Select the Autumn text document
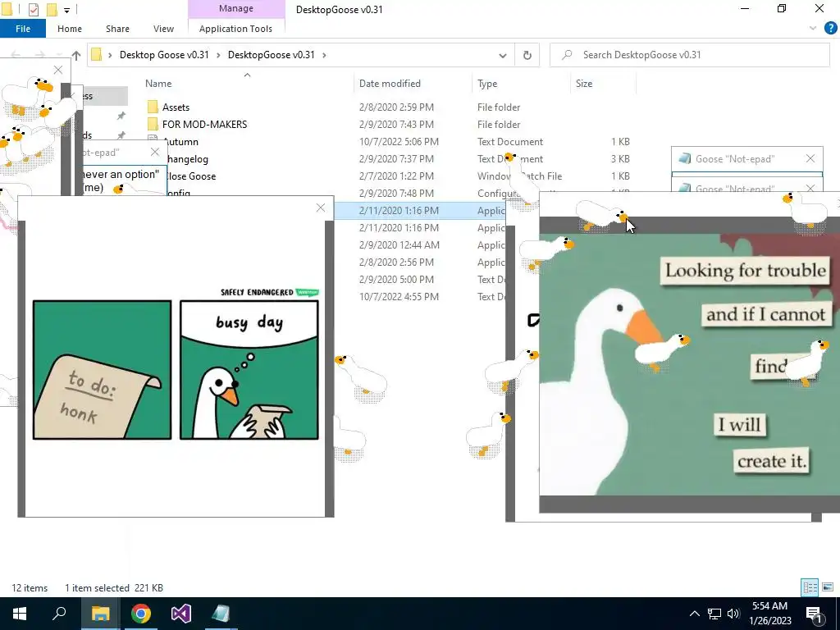This screenshot has height=630, width=840. pyautogui.click(x=182, y=142)
